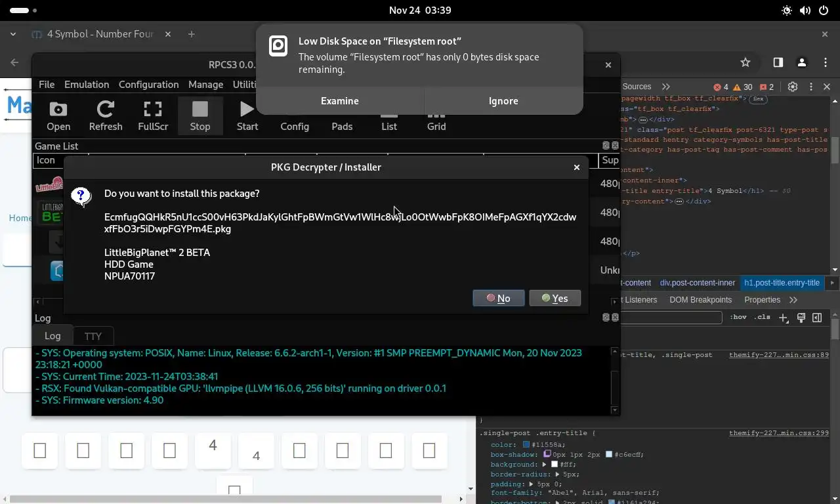Click the error count badge showing 4
Viewport: 840px width, 504px height.
click(x=721, y=87)
